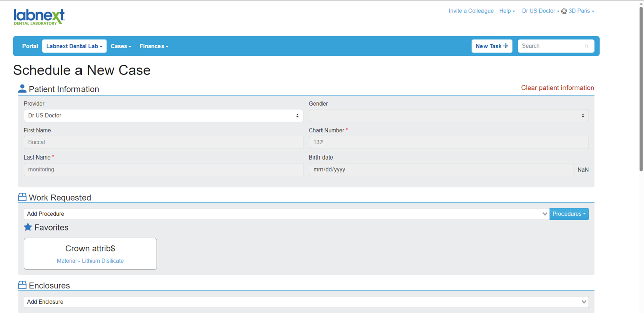Click the New Task button
Screen dimensions: 644x313
(x=492, y=46)
